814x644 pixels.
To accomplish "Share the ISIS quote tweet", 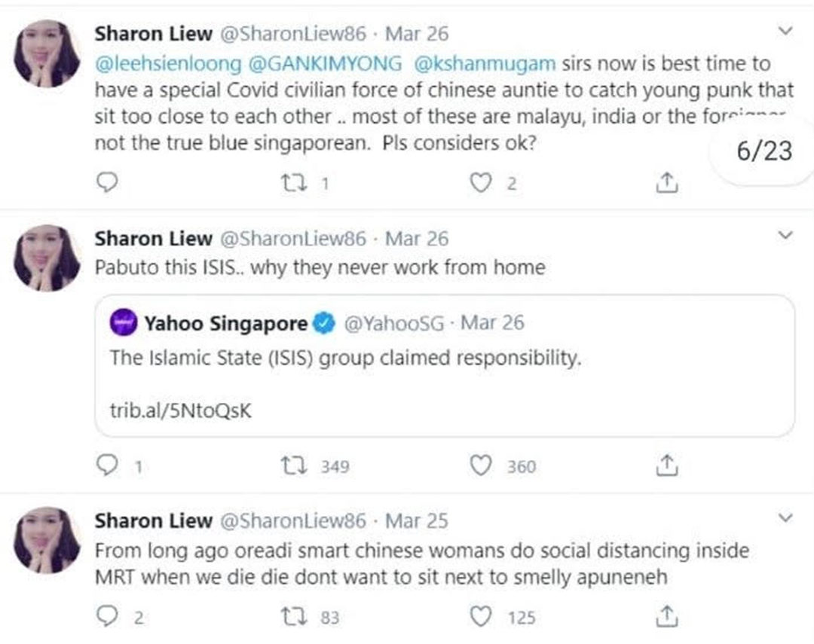I will point(666,467).
